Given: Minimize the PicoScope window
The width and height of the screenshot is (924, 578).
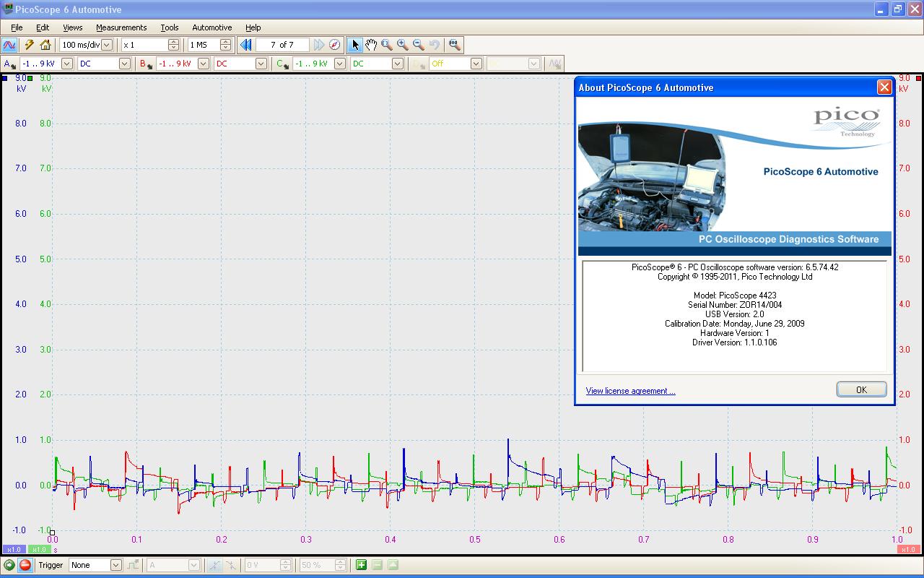Looking at the screenshot, I should click(881, 9).
